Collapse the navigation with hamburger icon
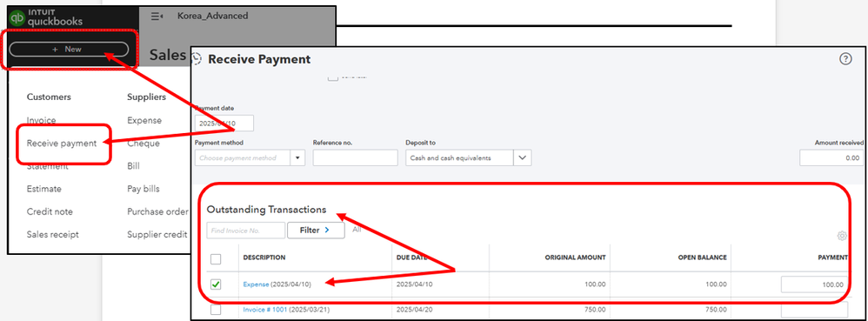Screen dimensions: 868x321 point(157,17)
